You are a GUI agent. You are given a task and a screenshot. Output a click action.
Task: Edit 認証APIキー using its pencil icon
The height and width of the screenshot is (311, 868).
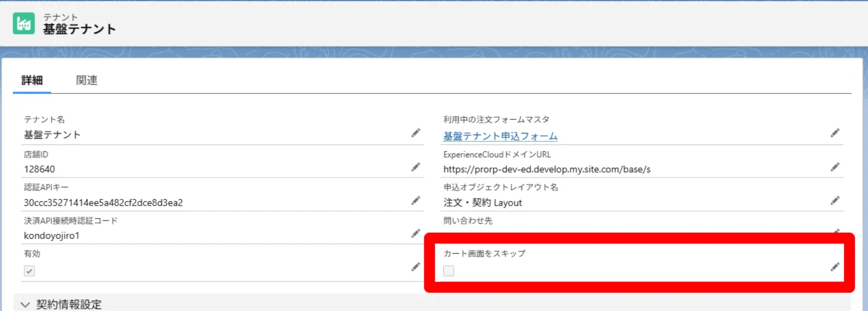pos(416,201)
